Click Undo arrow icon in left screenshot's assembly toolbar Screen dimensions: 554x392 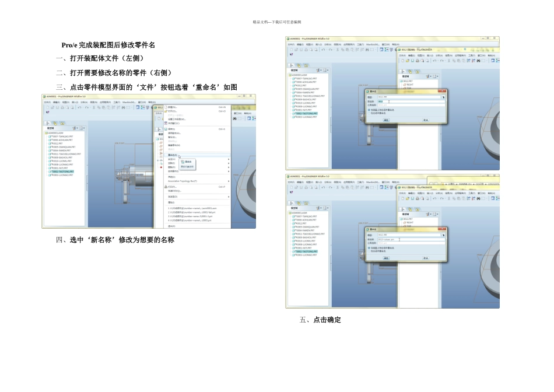point(79,107)
